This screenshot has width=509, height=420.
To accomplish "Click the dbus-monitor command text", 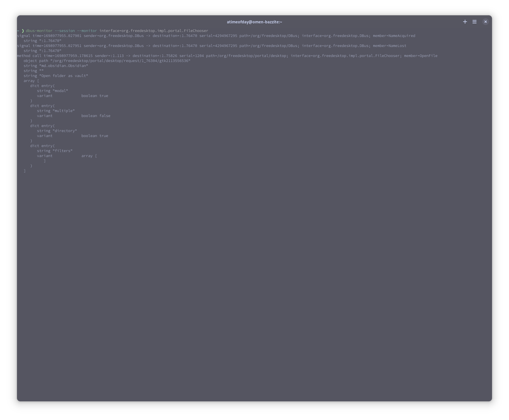I will (x=40, y=31).
